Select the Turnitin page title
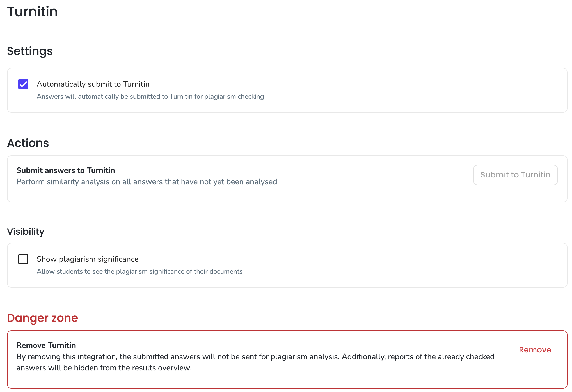Screen dimensions: 572x392 point(33,12)
